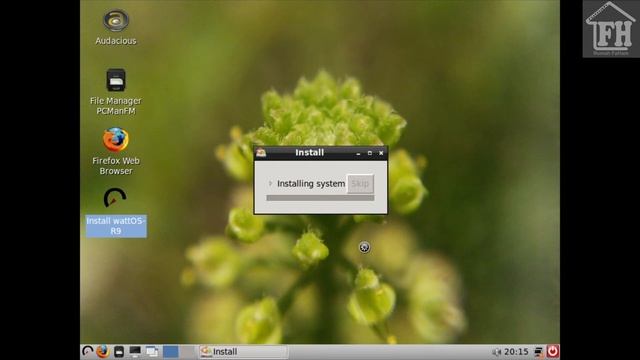Screen dimensions: 640x360
Task: Open the network tray icon
Action: (538, 352)
